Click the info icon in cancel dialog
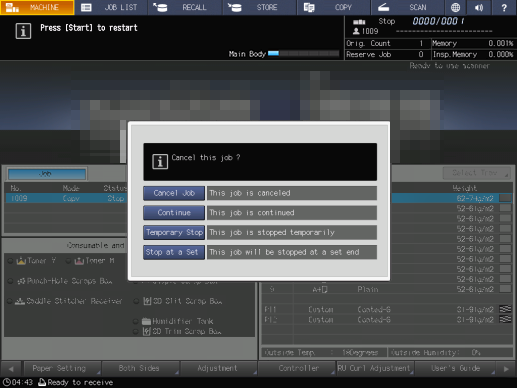Screen dimensions: 517x388 click(x=160, y=162)
